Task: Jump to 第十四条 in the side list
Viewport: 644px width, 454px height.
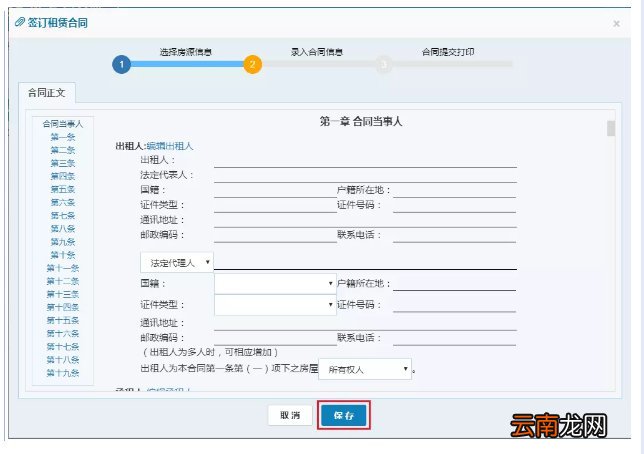Action: click(x=63, y=307)
